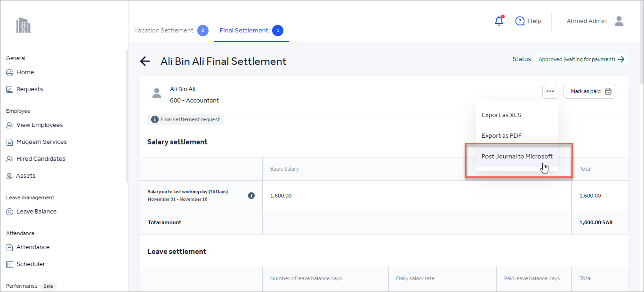Go back using the left arrow icon
This screenshot has height=292, width=644.
[145, 61]
